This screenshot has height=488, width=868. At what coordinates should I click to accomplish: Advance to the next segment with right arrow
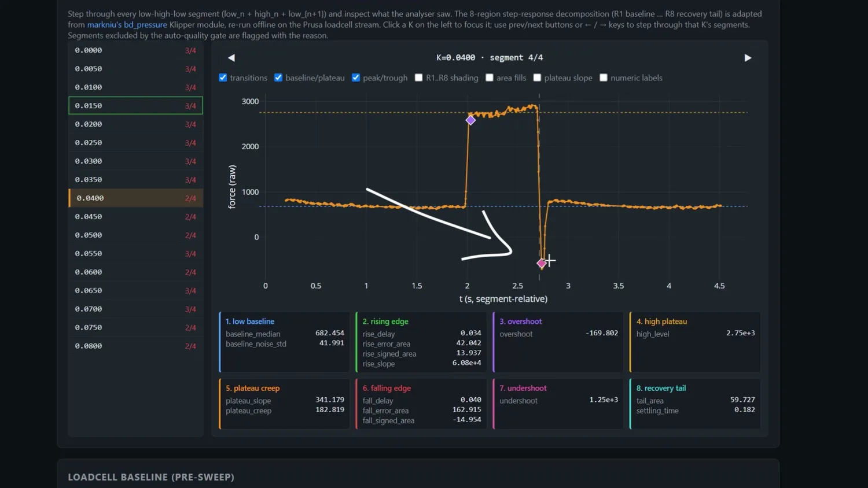[748, 58]
